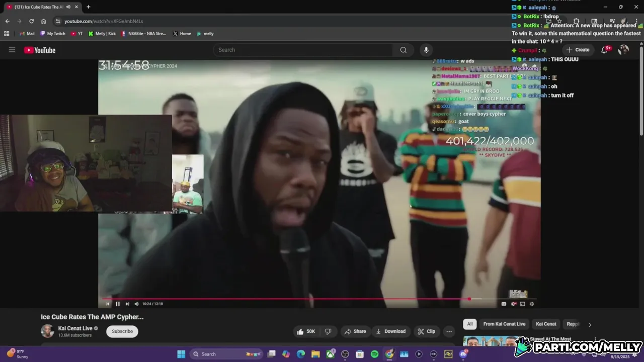
Task: Seek on the red video progress bar
Action: tap(319, 299)
